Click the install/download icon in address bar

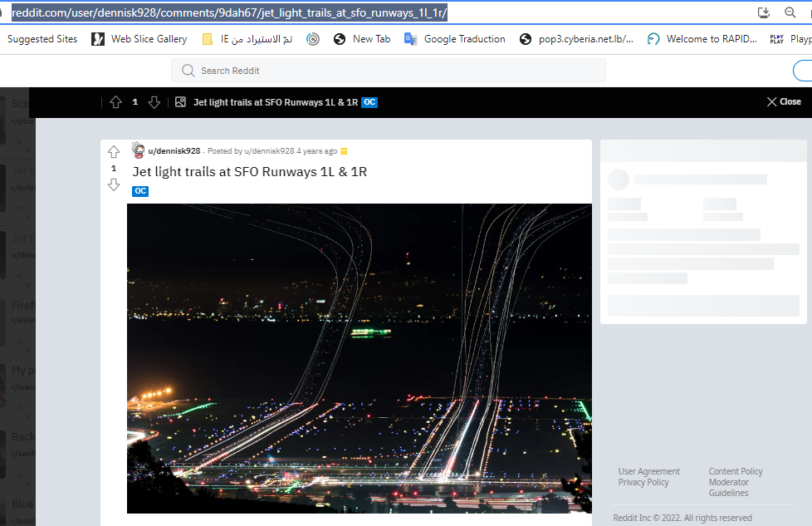click(764, 12)
